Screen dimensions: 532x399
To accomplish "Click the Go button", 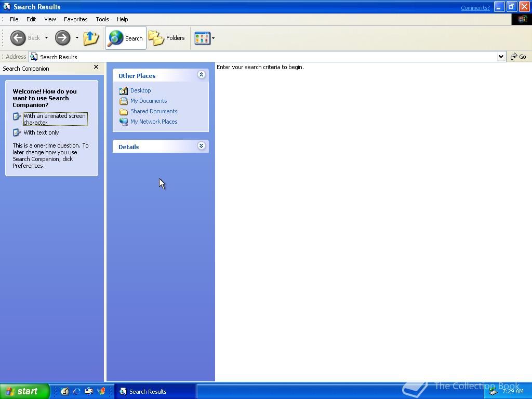I will [x=519, y=57].
